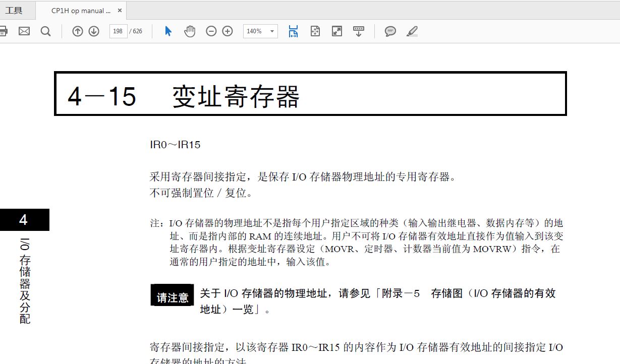Toggle fit width scrolling mode
Screen dimensions: 620x364
click(293, 31)
